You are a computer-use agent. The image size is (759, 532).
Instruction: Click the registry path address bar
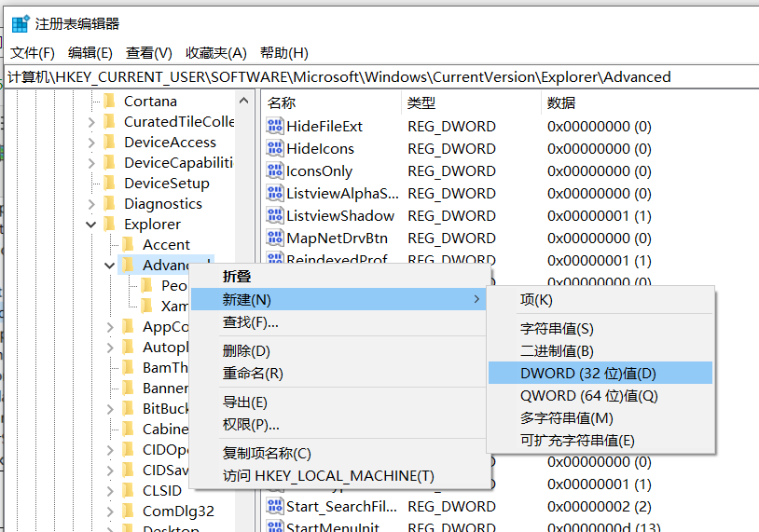381,77
